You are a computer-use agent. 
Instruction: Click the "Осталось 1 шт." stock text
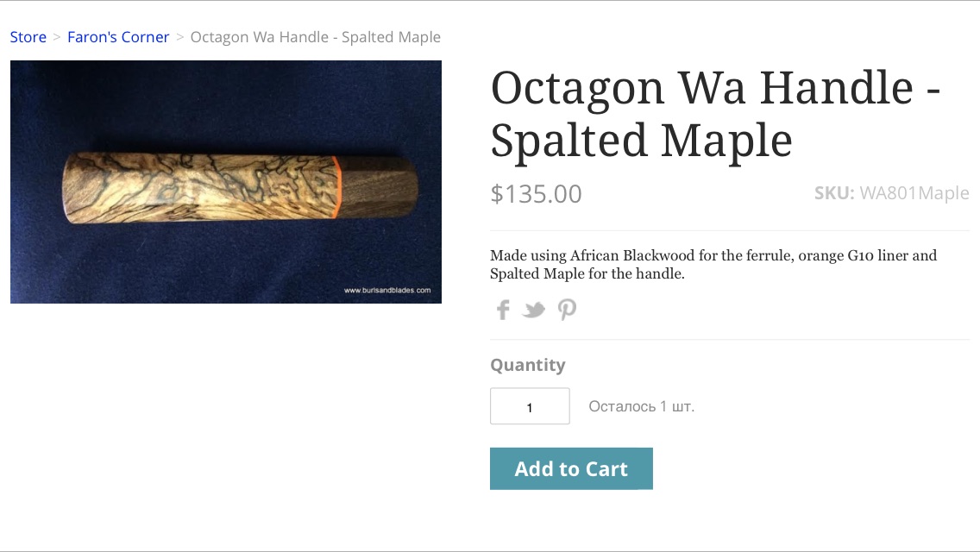[641, 406]
